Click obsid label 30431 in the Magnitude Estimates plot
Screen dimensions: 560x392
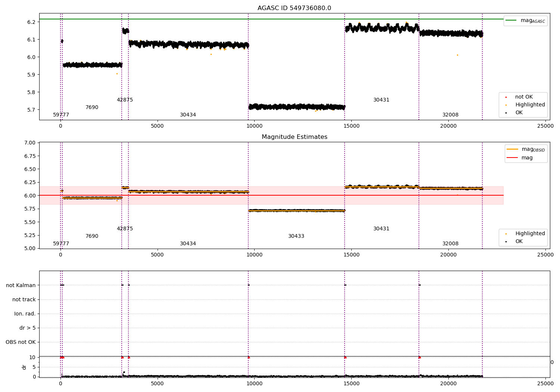click(x=381, y=229)
